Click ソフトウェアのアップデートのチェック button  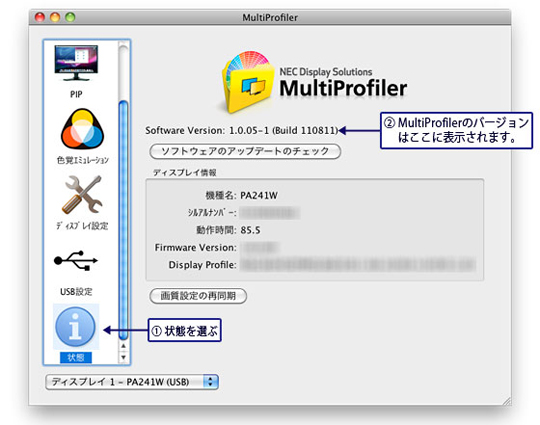245,152
